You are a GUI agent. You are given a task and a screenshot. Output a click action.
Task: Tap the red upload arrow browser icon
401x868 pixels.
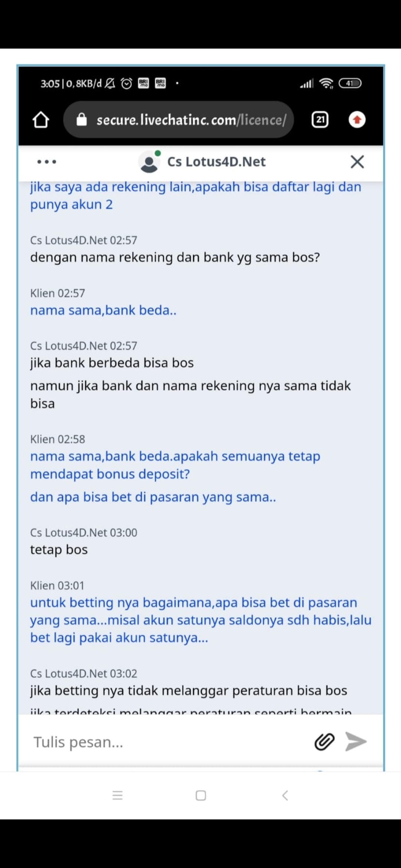click(357, 120)
